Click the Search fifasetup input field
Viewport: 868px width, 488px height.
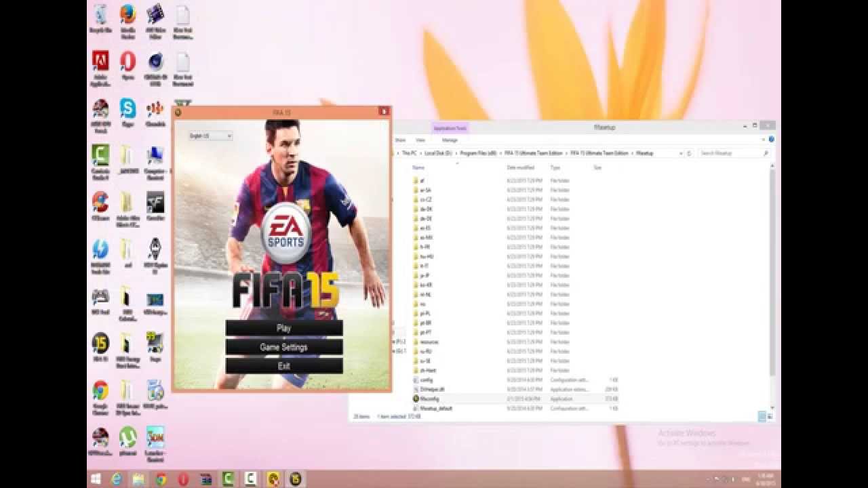coord(734,153)
